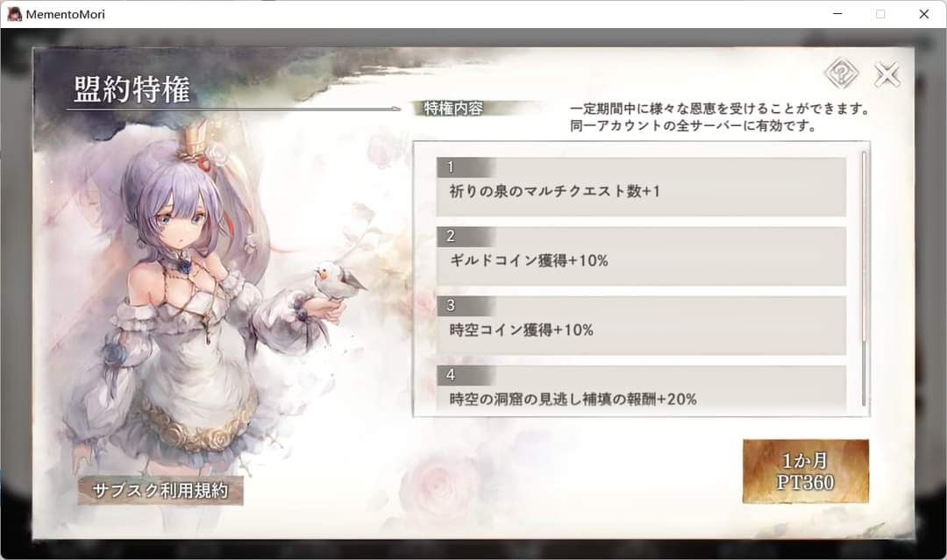Click the 盟約特権 title heading
Image resolution: width=947 pixels, height=560 pixels.
tap(132, 89)
